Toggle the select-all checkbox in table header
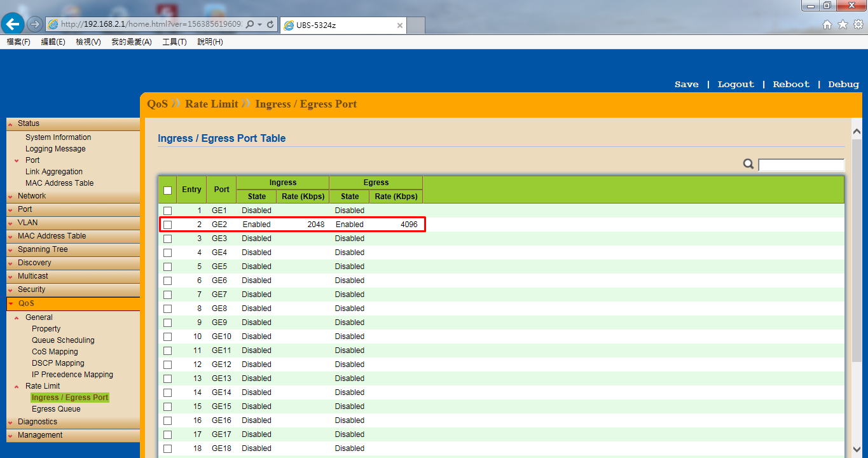 click(167, 190)
